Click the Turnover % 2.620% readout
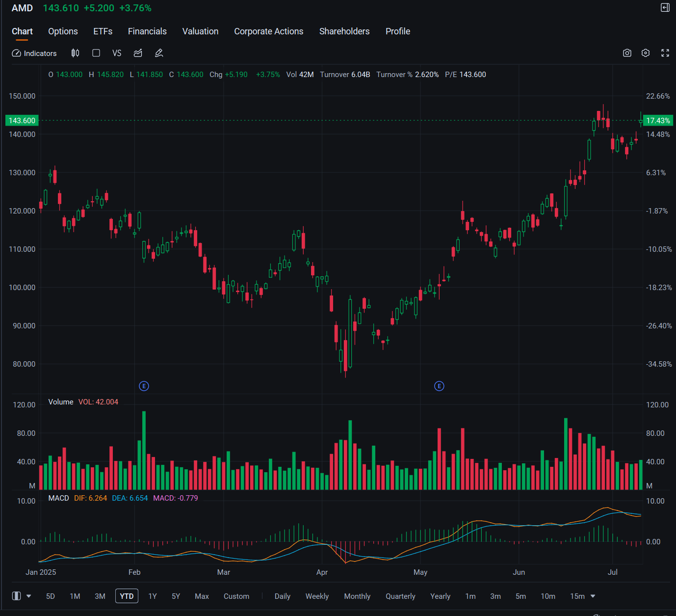This screenshot has height=616, width=676. click(408, 75)
